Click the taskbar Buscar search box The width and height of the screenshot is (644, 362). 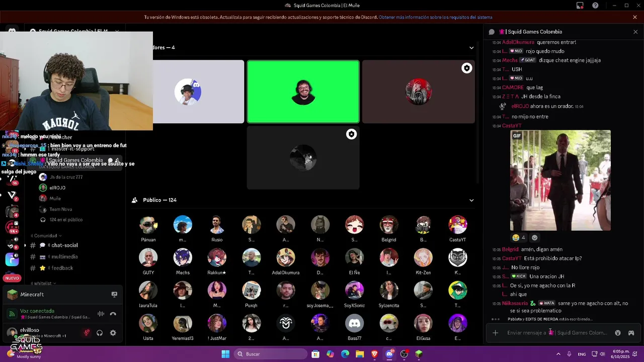(272, 354)
